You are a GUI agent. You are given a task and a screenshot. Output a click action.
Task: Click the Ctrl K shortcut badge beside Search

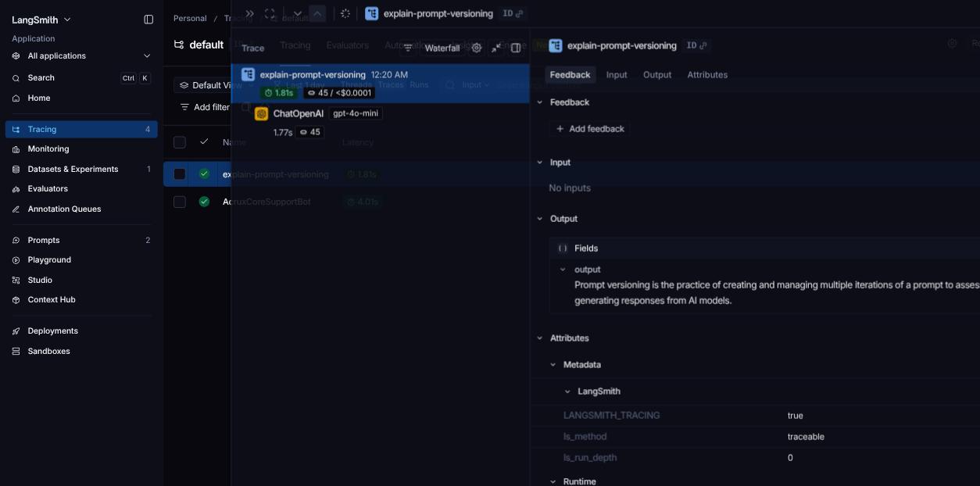coord(135,78)
